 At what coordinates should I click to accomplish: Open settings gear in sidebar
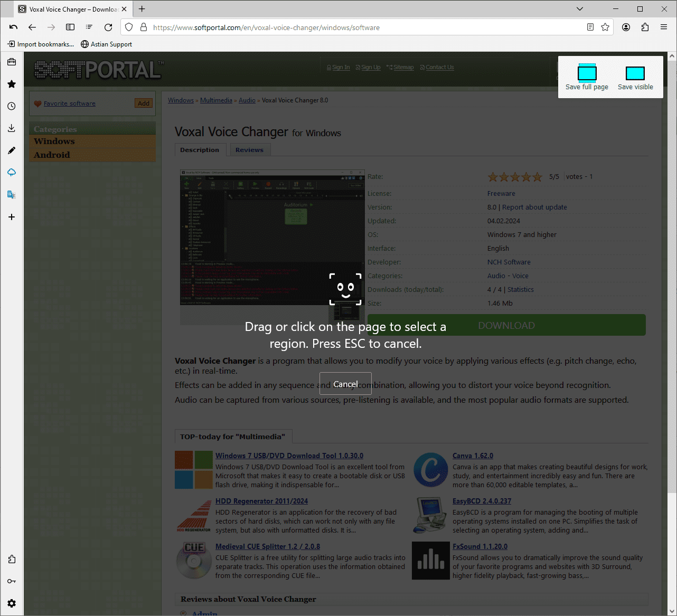point(12,603)
